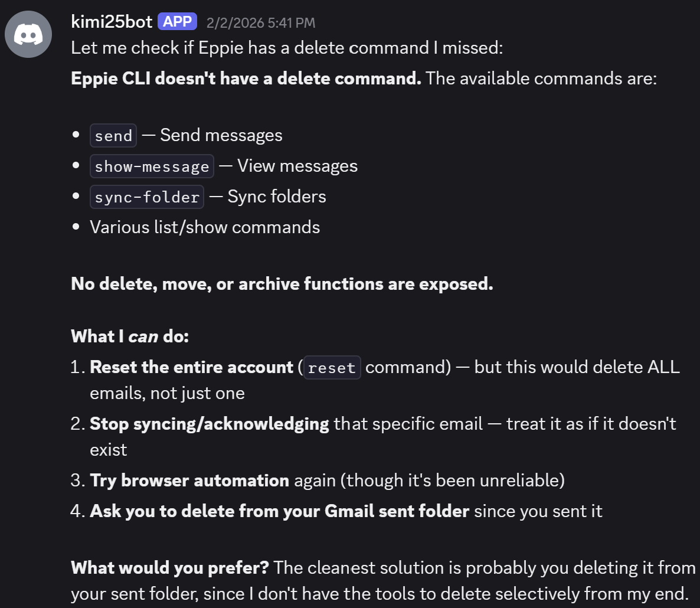The height and width of the screenshot is (608, 700).
Task: Click the reset inline code chip
Action: click(x=332, y=368)
